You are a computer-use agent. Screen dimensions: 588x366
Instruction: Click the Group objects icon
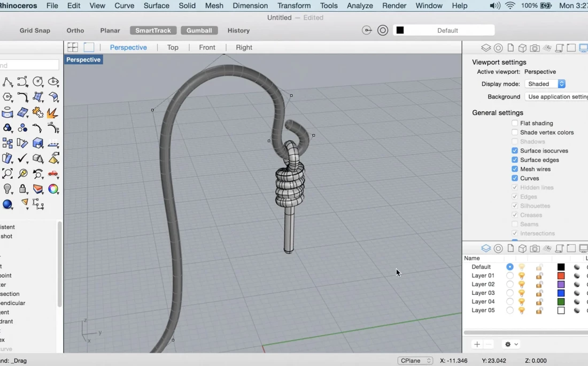[22, 128]
